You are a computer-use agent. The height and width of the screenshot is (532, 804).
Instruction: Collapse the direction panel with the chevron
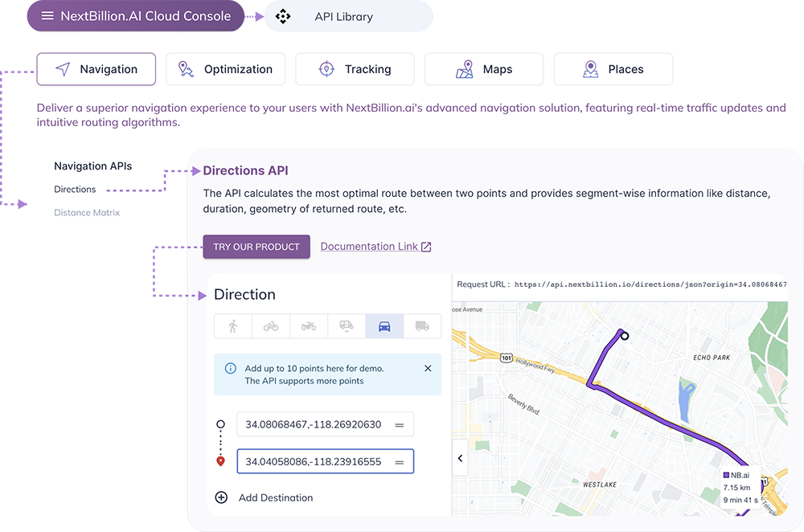coord(460,458)
